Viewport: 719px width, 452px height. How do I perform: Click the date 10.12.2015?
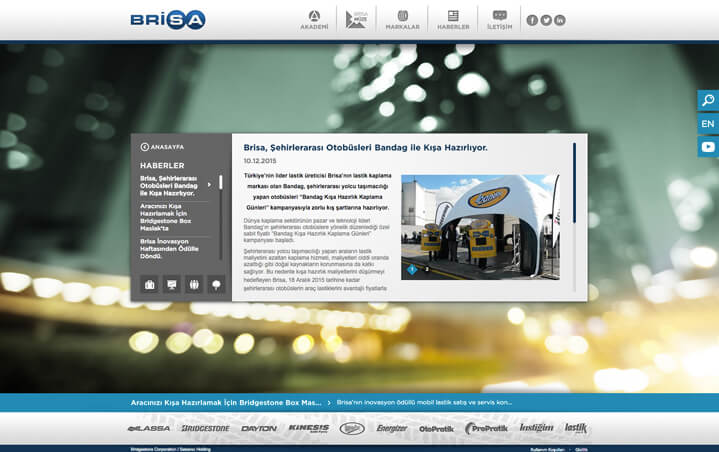[x=260, y=161]
